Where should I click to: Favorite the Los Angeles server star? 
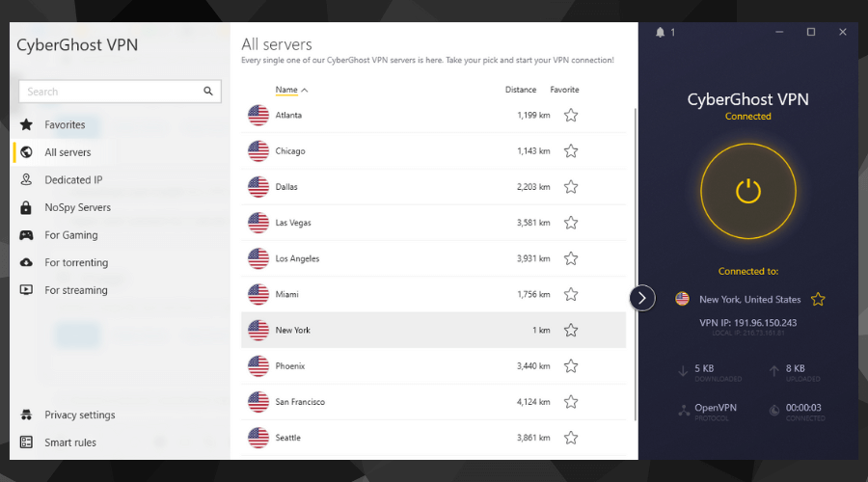571,258
